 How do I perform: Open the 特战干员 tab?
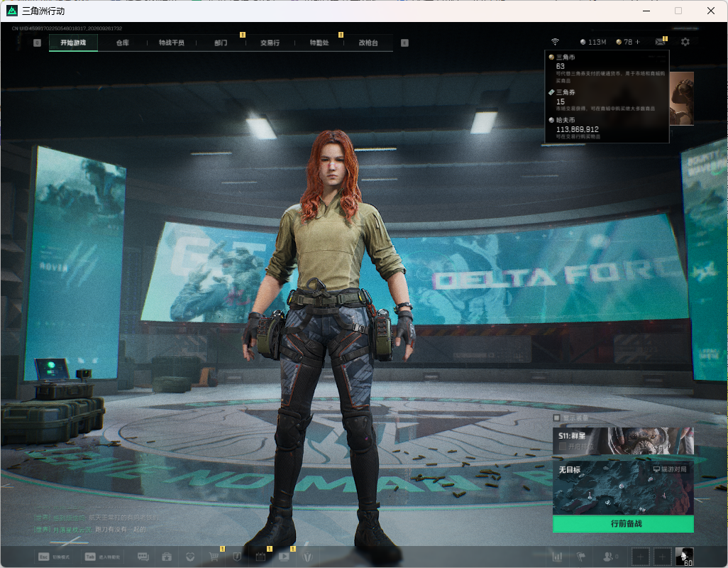[x=171, y=43]
